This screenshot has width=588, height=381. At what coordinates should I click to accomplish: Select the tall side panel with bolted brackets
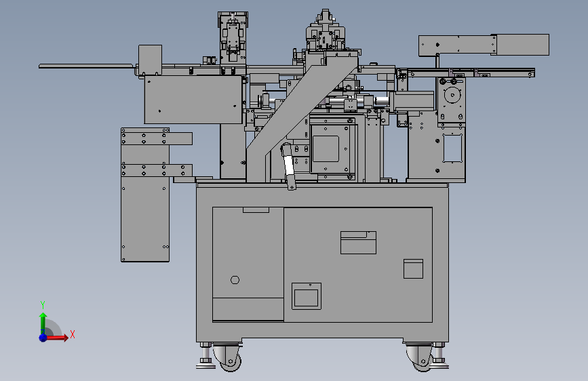145,195
